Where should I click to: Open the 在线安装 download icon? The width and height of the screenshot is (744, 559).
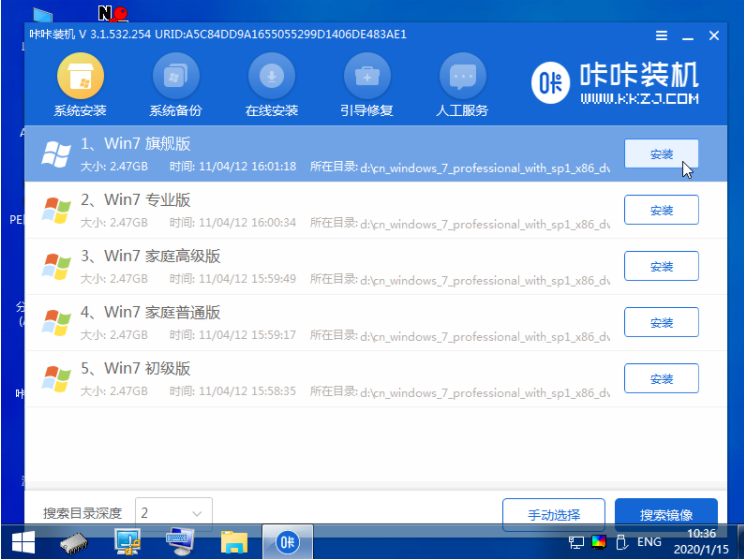[x=271, y=76]
